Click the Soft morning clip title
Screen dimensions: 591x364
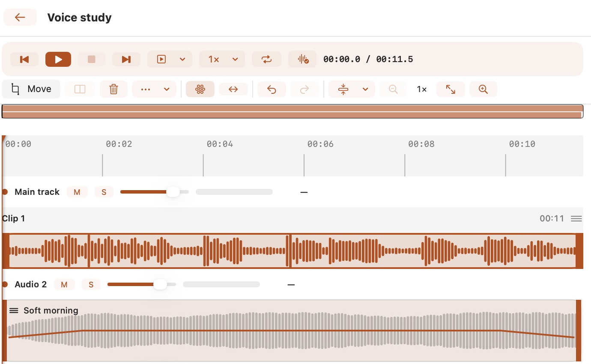pos(51,310)
